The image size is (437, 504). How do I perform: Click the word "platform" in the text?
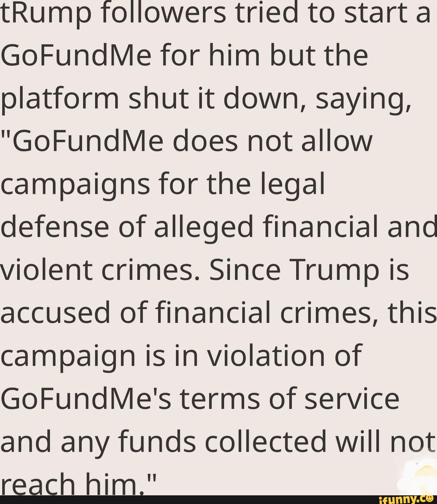[x=61, y=99]
